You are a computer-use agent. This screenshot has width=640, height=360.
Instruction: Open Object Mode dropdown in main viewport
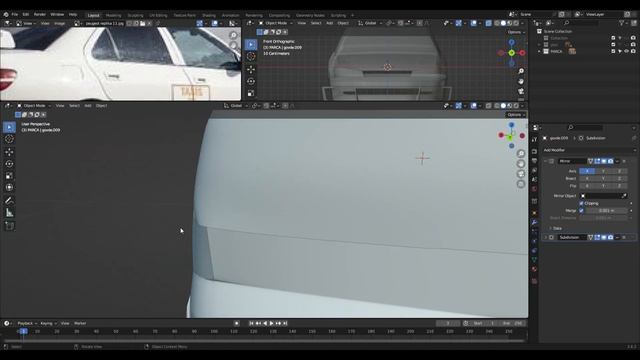[34, 106]
